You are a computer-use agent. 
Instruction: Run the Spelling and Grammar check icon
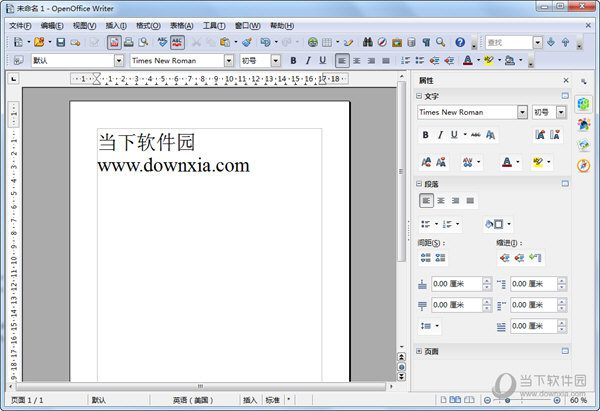coord(162,42)
